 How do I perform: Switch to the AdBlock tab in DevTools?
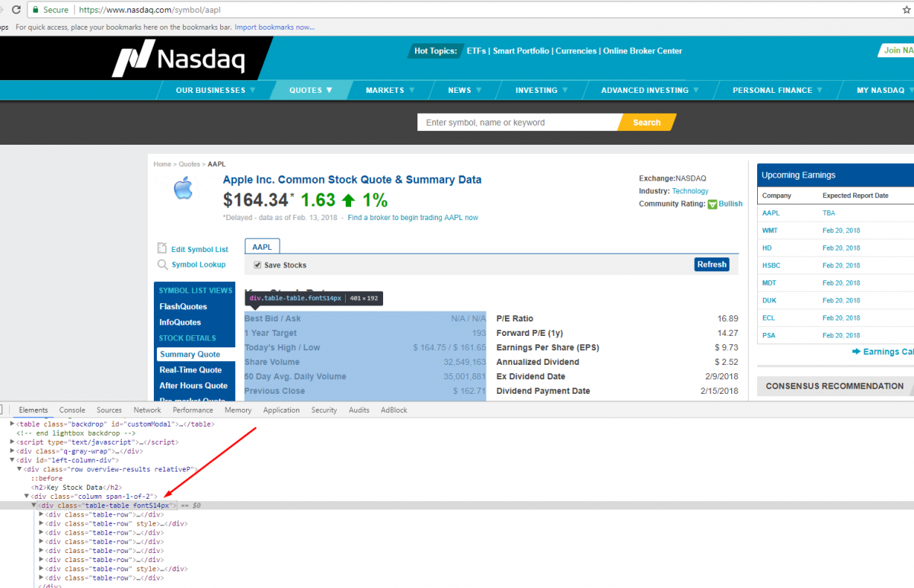point(393,409)
